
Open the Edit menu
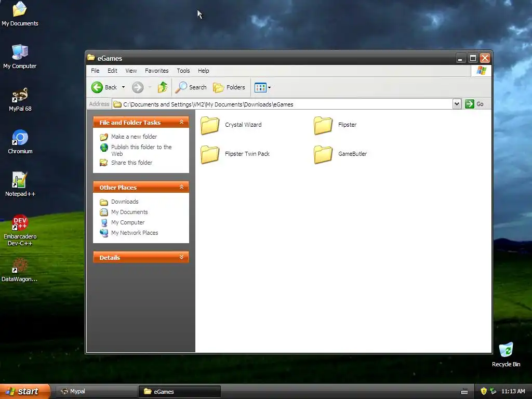pos(112,71)
